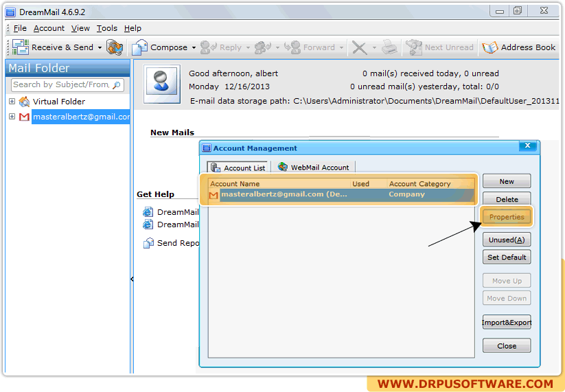Viewport: 565px width, 392px height.
Task: Open the Tools menu
Action: coord(106,28)
